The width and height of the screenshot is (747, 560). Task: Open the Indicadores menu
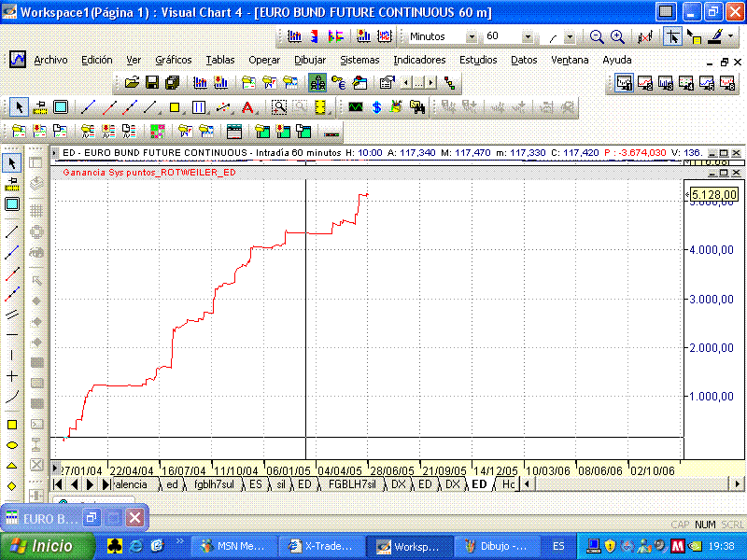[x=419, y=60]
